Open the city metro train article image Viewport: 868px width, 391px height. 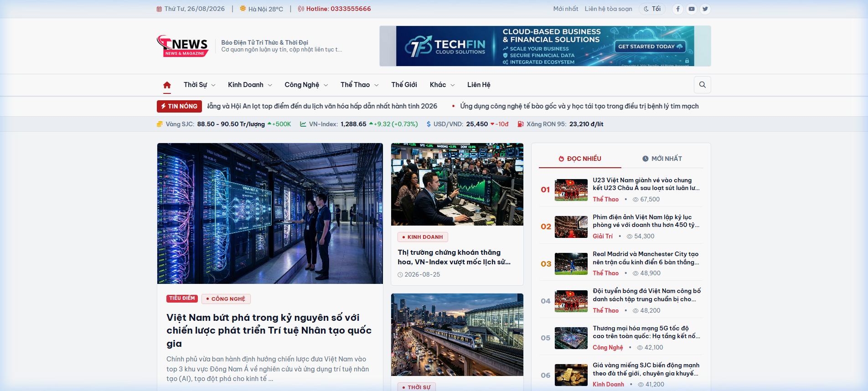pyautogui.click(x=457, y=334)
